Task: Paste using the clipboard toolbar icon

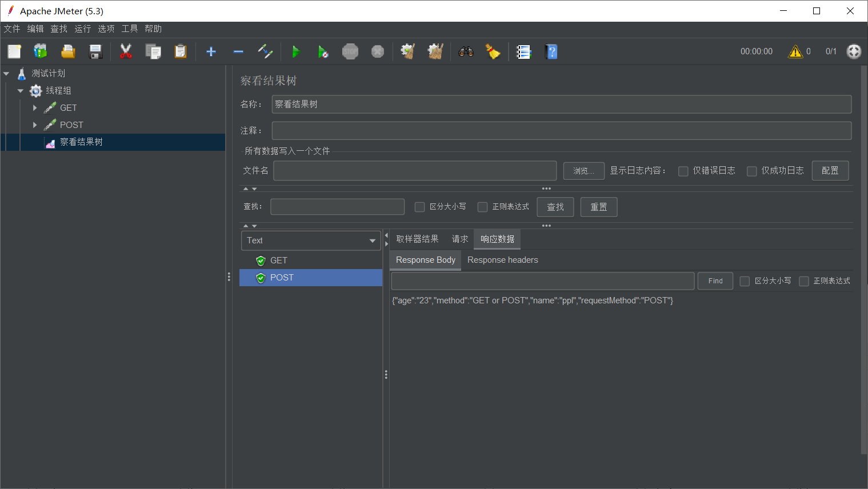Action: click(181, 51)
